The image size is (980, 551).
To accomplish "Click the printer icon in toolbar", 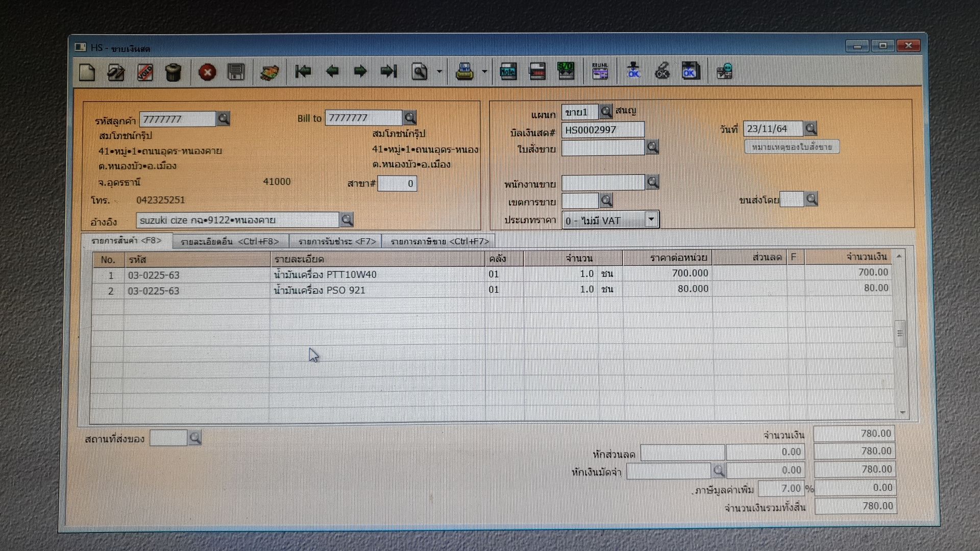I will pyautogui.click(x=464, y=71).
